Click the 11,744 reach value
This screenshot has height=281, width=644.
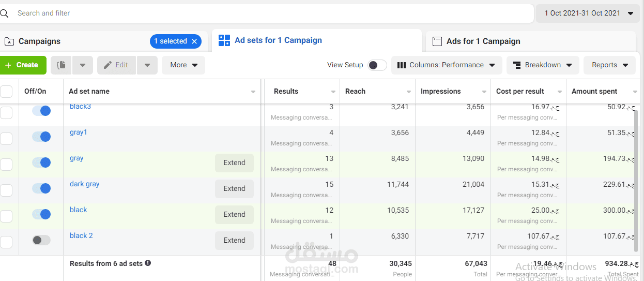tap(397, 184)
